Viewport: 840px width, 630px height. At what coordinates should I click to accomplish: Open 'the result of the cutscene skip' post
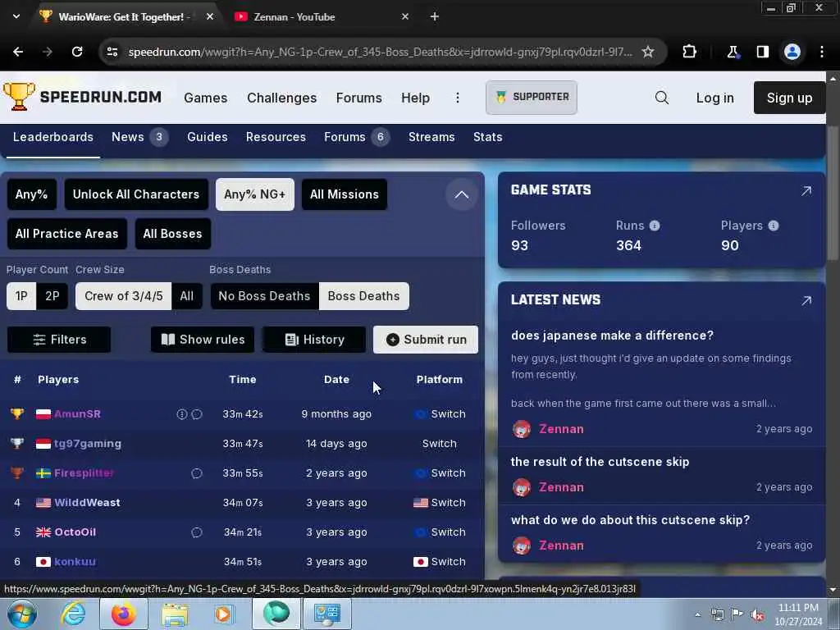click(x=600, y=461)
